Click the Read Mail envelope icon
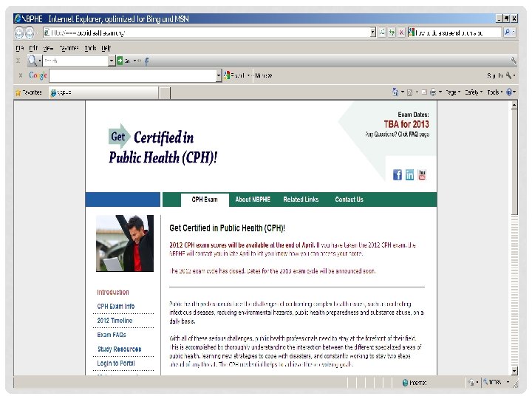 tap(424, 92)
